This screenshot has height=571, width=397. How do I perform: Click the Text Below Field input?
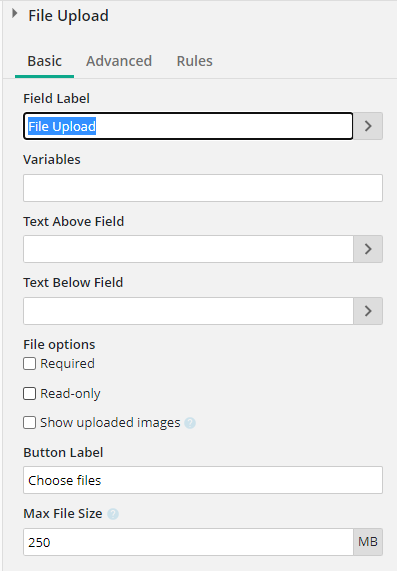click(188, 311)
